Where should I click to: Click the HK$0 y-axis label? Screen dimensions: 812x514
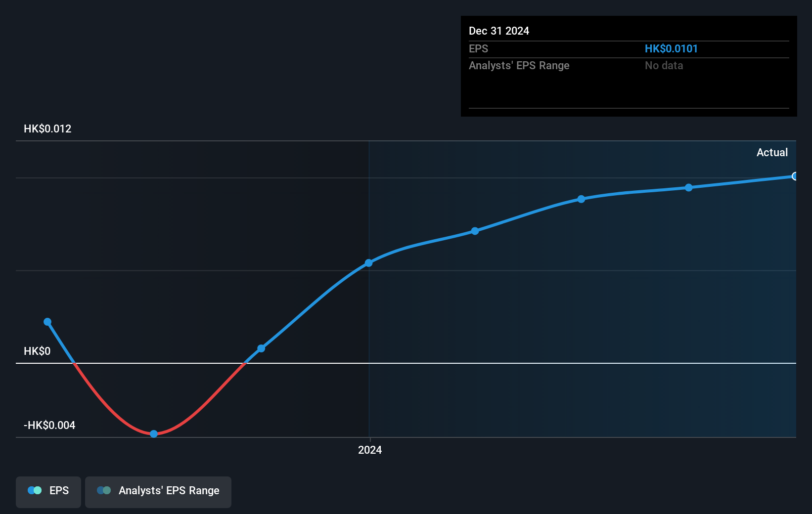click(x=37, y=351)
